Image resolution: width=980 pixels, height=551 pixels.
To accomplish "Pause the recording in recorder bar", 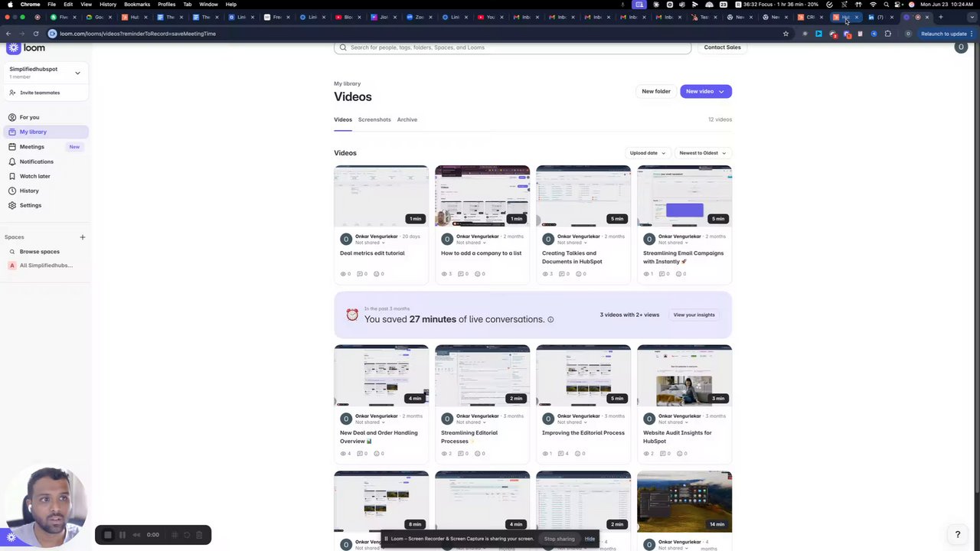I will point(122,535).
